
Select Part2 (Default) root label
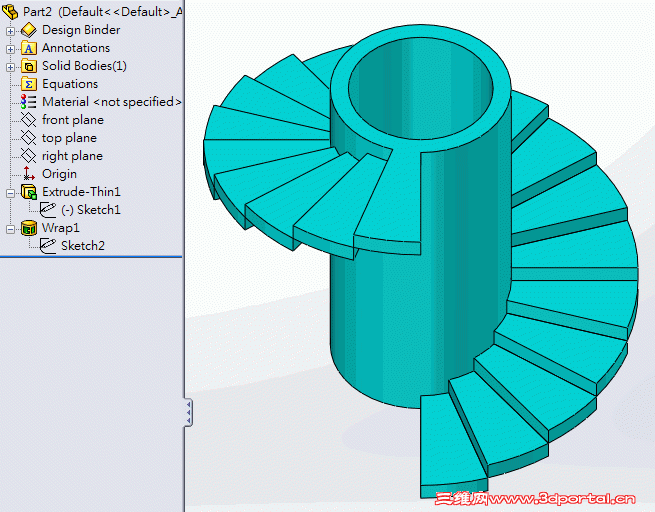pos(103,12)
